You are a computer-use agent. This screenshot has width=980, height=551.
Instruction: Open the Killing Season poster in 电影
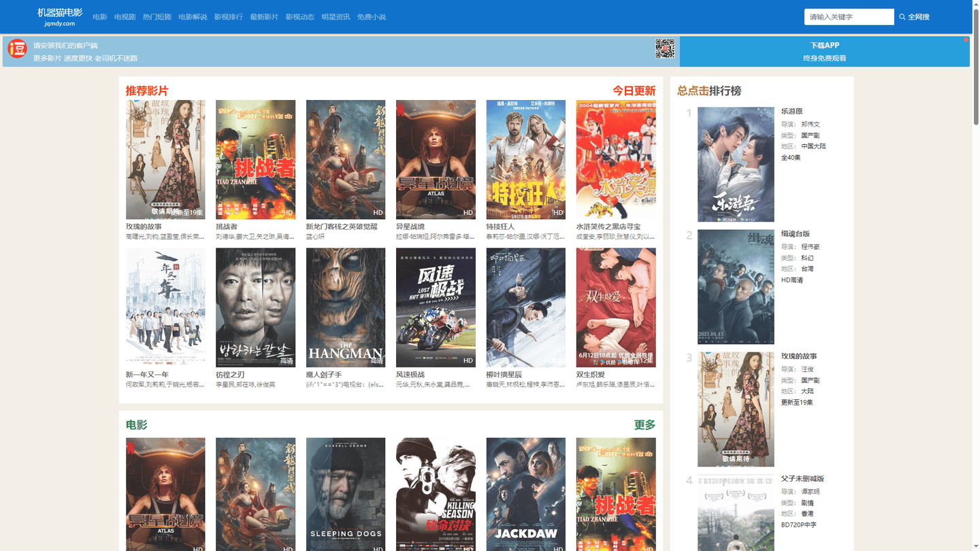[436, 495]
